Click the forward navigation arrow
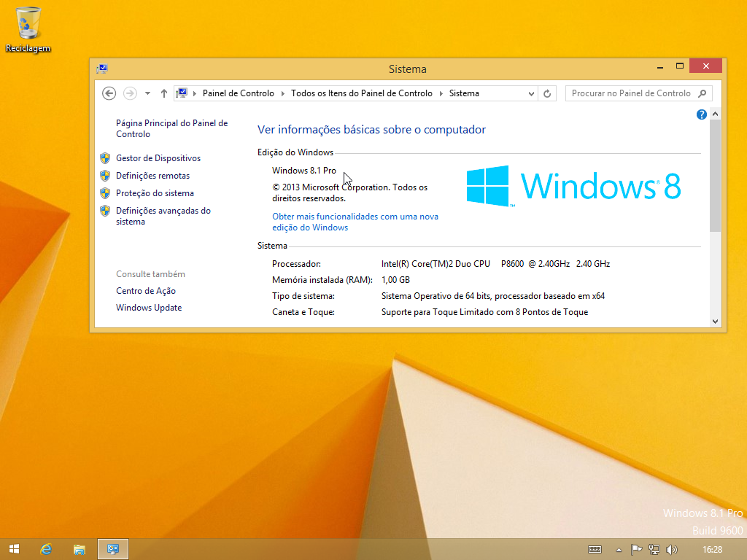 130,93
